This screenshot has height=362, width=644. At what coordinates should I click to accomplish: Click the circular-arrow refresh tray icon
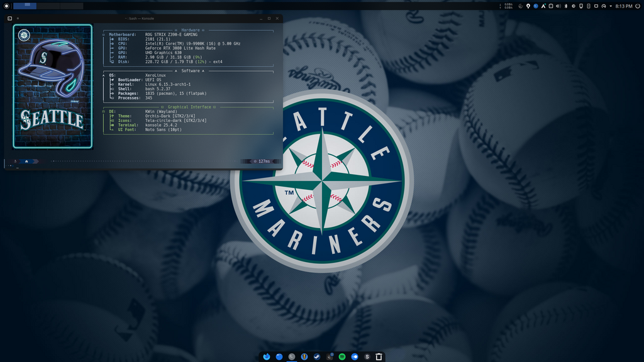(x=604, y=6)
